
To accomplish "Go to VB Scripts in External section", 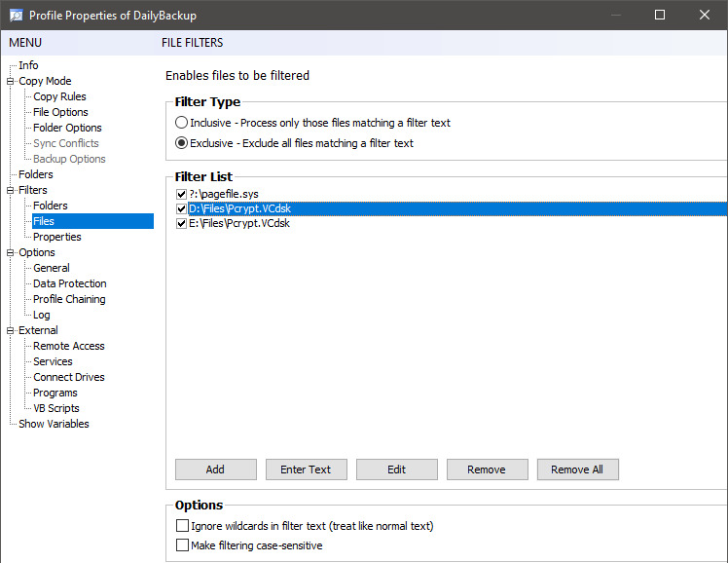I will pos(55,408).
